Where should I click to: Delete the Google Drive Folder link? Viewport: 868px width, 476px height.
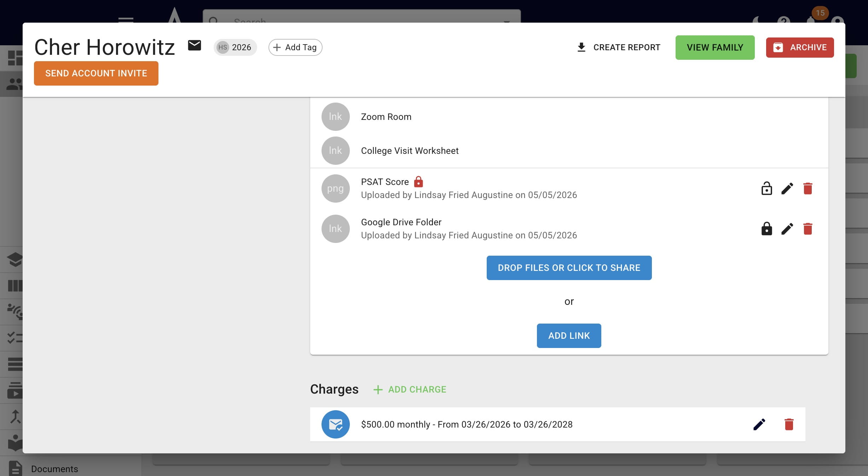pos(808,229)
